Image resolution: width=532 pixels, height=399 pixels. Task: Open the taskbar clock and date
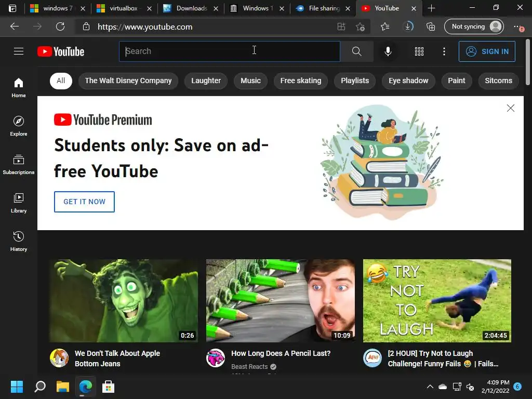pyautogui.click(x=495, y=387)
